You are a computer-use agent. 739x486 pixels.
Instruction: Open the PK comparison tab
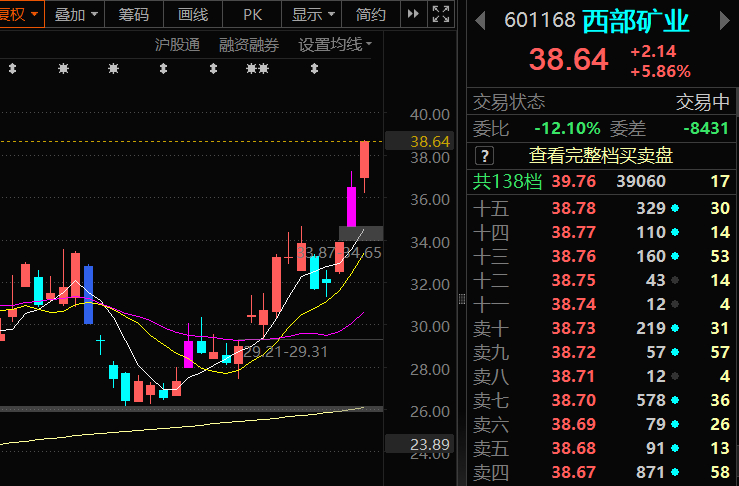pyautogui.click(x=252, y=14)
